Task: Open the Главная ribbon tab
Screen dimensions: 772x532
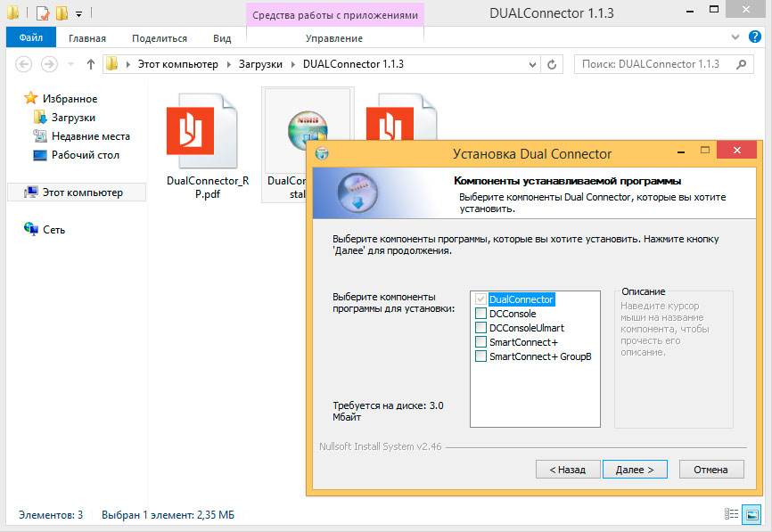Action: 87,38
